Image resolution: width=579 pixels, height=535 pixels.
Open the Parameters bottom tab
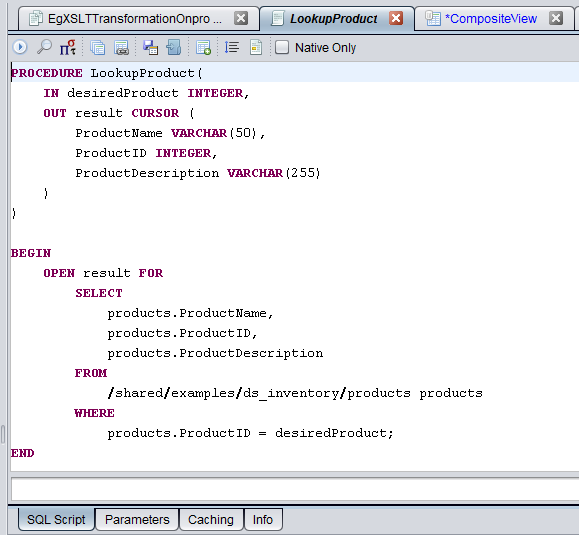[x=137, y=519]
